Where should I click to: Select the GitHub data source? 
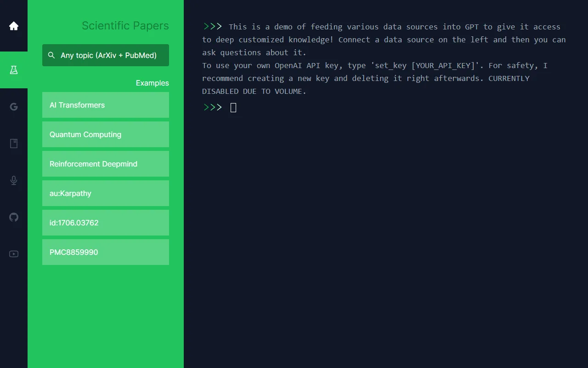pyautogui.click(x=13, y=217)
